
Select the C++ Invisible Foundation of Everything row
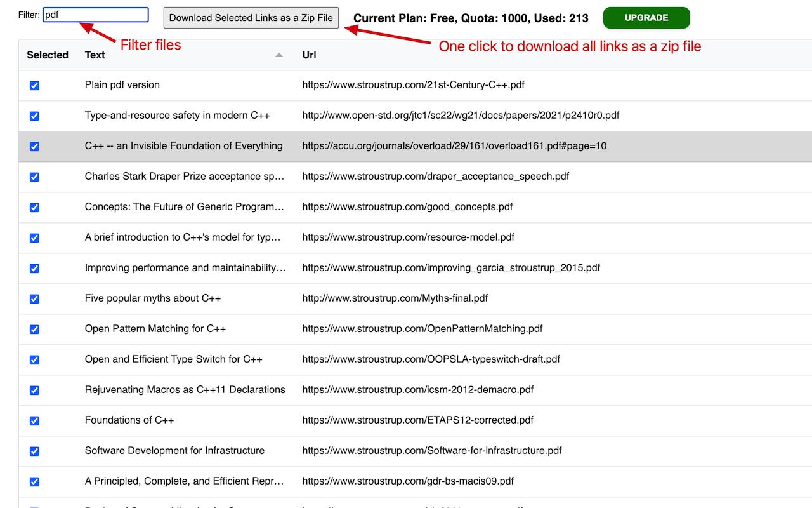[x=183, y=146]
